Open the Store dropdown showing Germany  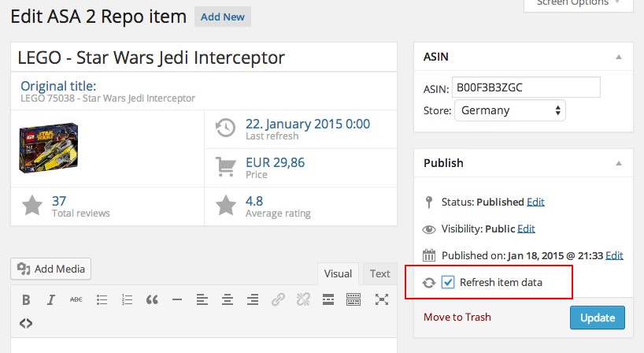[509, 110]
